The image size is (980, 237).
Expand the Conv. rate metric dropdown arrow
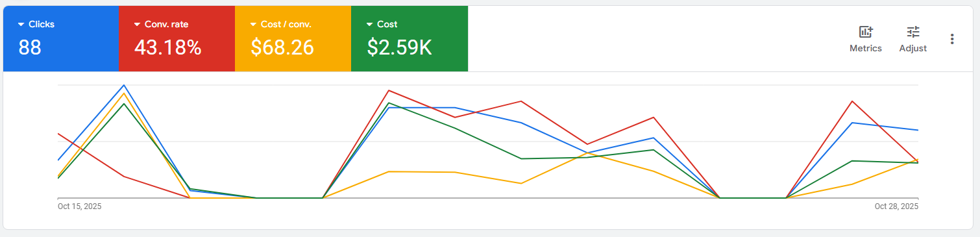[137, 25]
